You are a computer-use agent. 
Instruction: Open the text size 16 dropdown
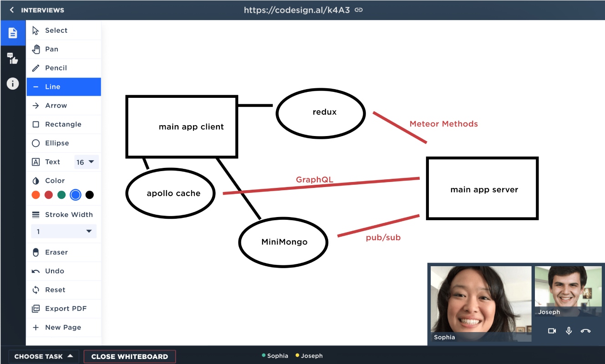pyautogui.click(x=86, y=162)
